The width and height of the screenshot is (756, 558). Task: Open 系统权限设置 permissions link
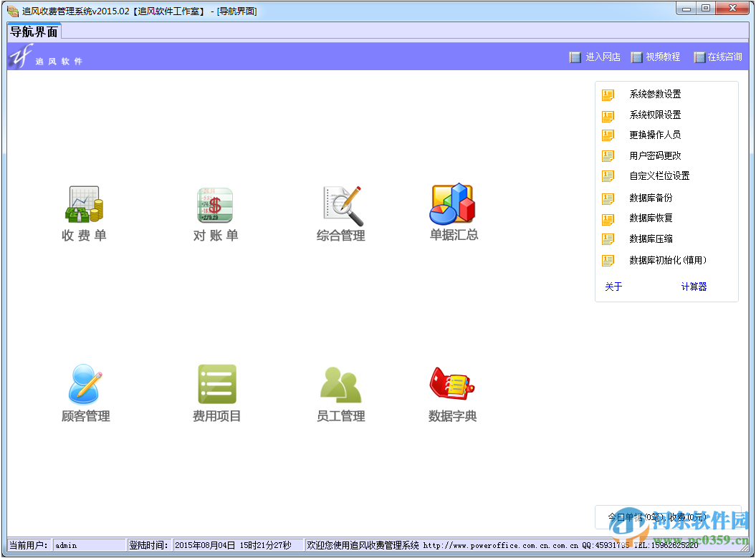click(x=655, y=115)
